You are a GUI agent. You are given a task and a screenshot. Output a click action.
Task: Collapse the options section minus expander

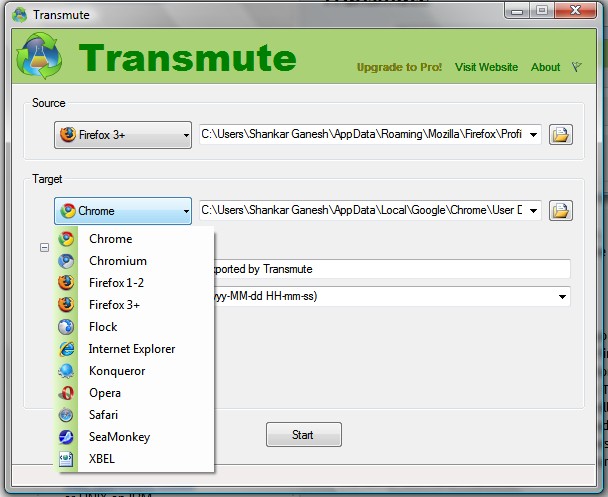(45, 247)
